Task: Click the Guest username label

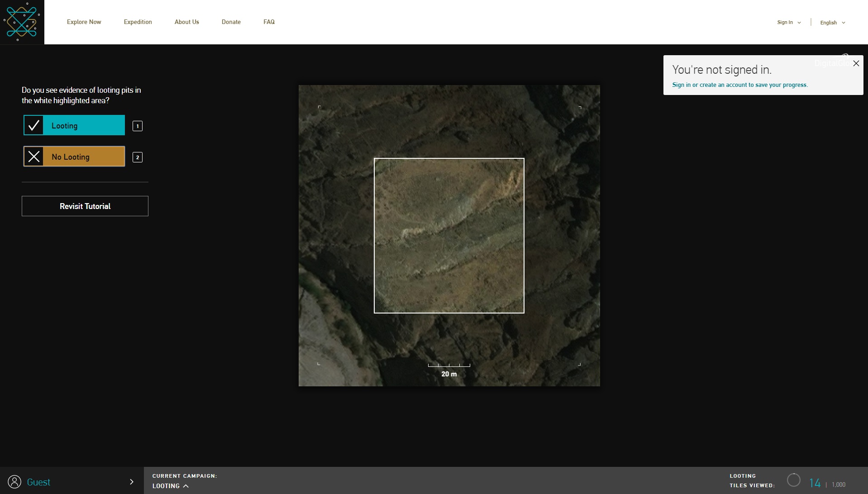Action: coord(38,482)
